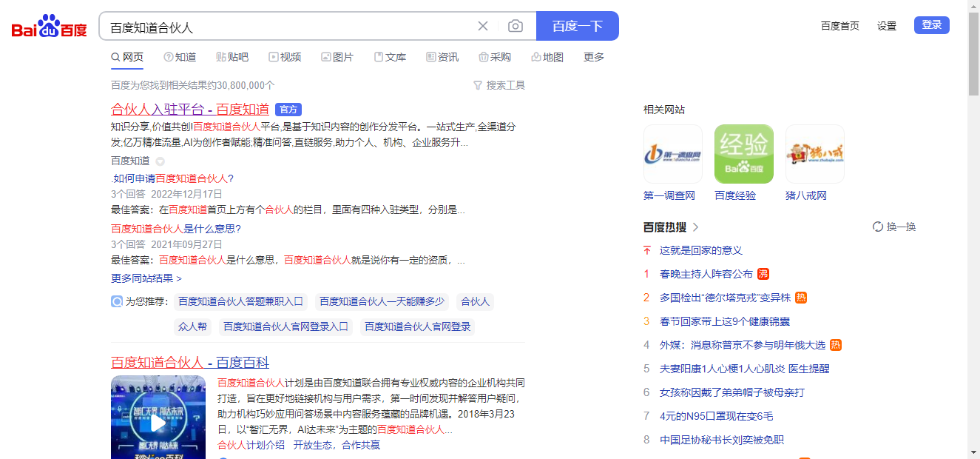This screenshot has height=459, width=980.
Task: Select suggestion 百度知道合伙人答题兼职入口
Action: (x=241, y=301)
